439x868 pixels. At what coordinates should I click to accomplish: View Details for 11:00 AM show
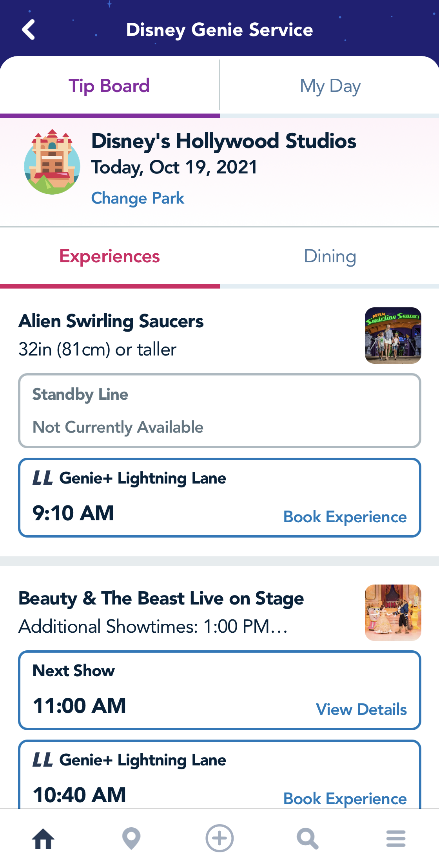coord(361,709)
